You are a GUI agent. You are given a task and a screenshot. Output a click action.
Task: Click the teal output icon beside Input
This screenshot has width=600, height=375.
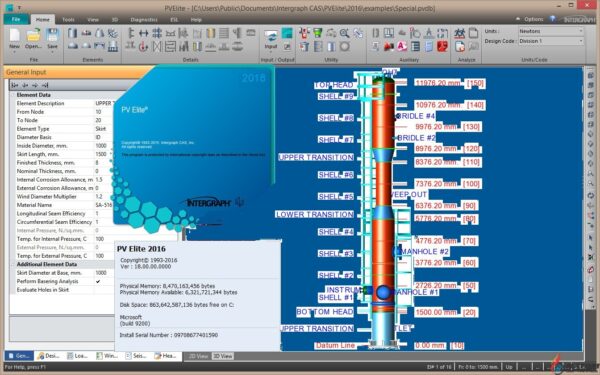point(287,33)
